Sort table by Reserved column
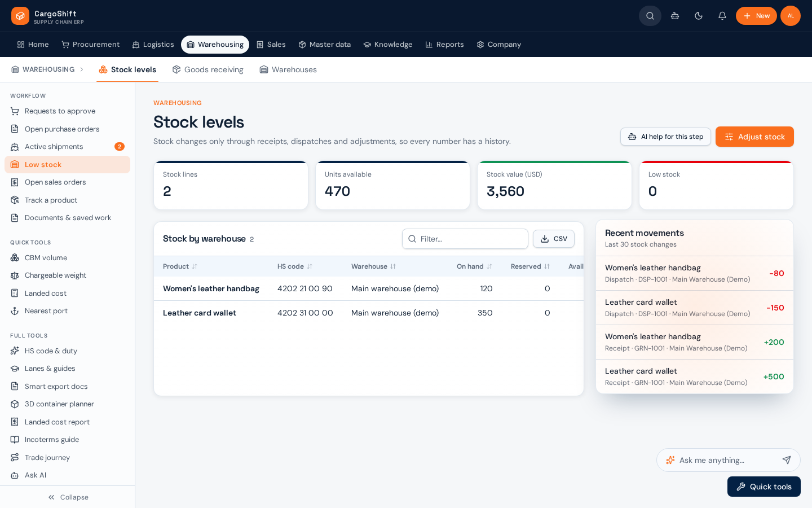812x508 pixels. (531, 266)
